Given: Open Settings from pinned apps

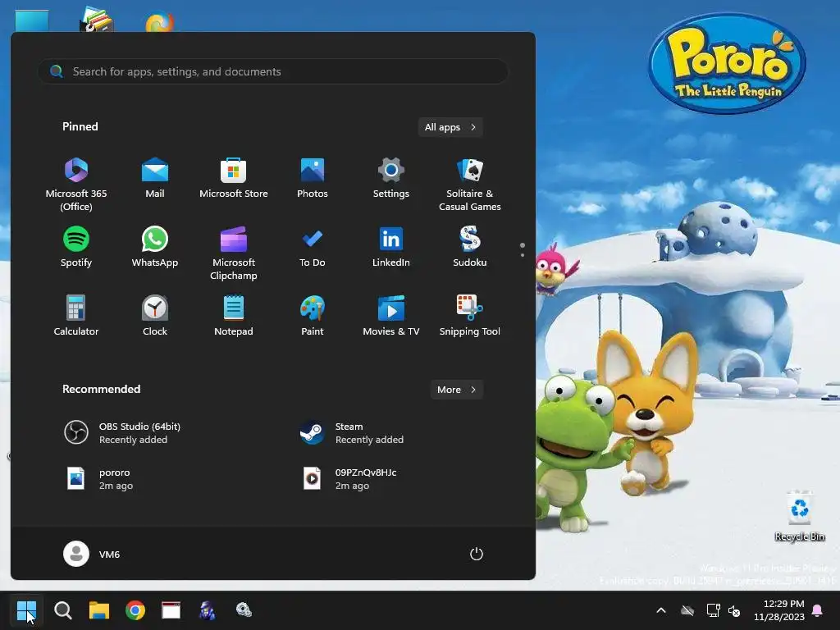Looking at the screenshot, I should [391, 178].
